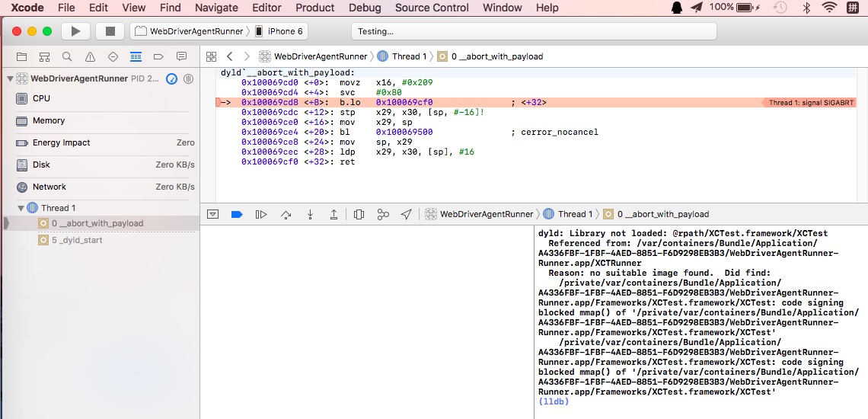Click the Run (play) button
Screen dimensions: 868x419
(x=75, y=31)
